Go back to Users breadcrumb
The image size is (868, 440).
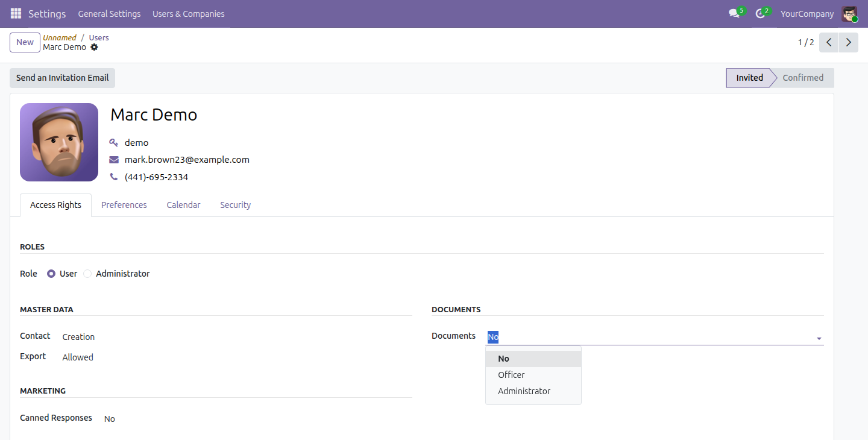pyautogui.click(x=99, y=37)
